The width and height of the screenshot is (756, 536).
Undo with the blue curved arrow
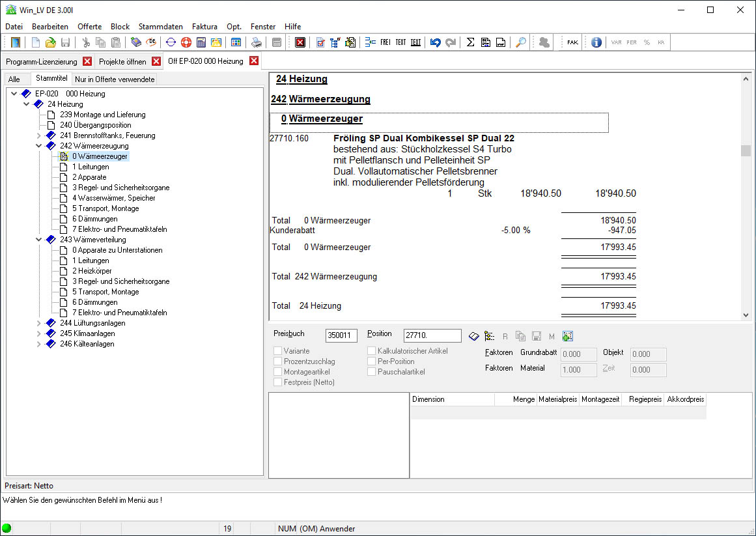point(436,42)
